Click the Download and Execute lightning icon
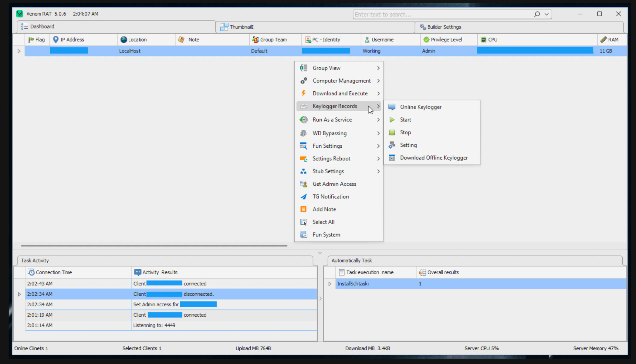Screen dimensions: 636x364 tap(303, 93)
